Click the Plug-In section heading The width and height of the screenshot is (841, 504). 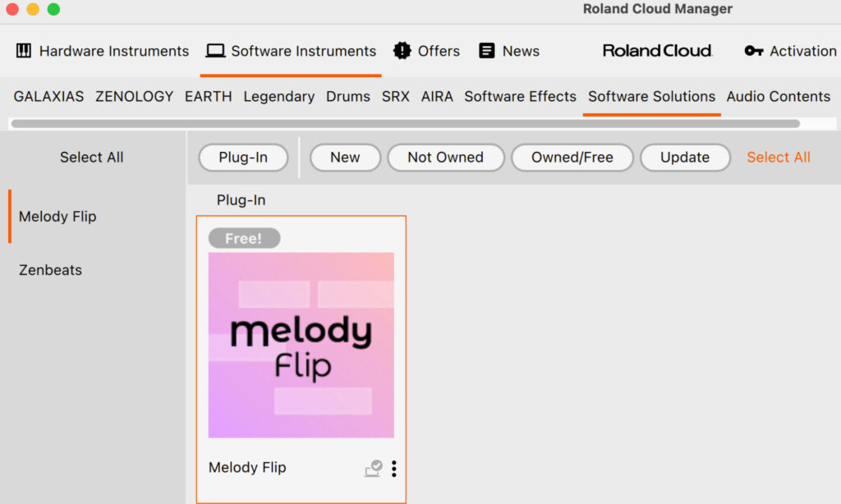(241, 200)
